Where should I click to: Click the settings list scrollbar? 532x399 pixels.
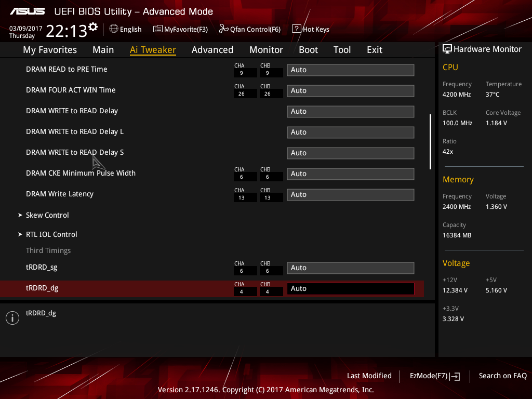click(x=430, y=142)
